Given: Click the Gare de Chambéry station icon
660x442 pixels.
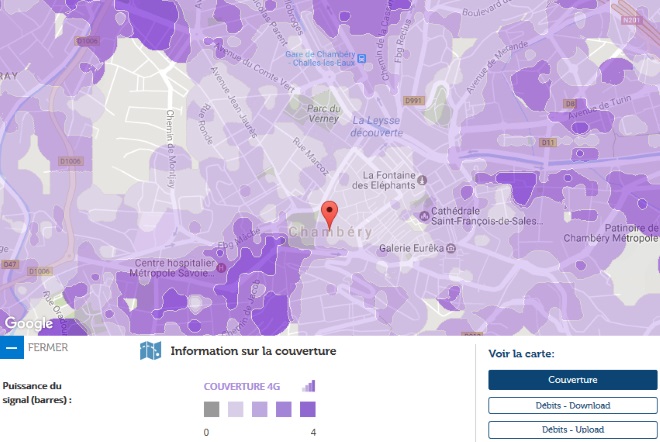Looking at the screenshot, I should coord(361,59).
